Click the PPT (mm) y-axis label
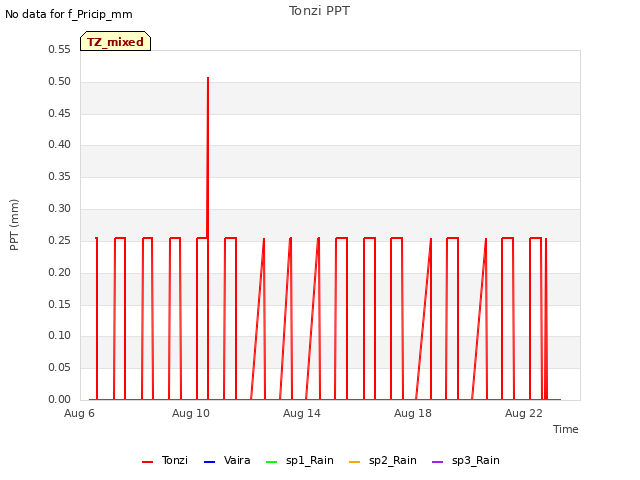 pyautogui.click(x=14, y=225)
